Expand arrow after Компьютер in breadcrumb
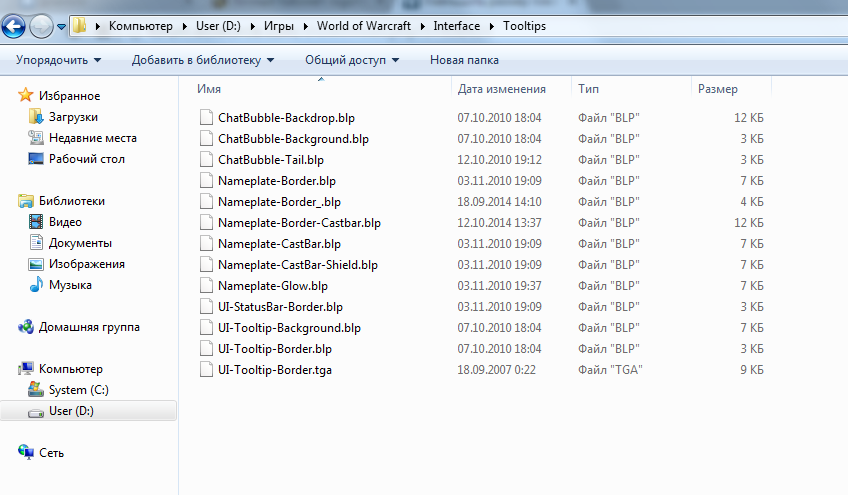 click(x=184, y=26)
